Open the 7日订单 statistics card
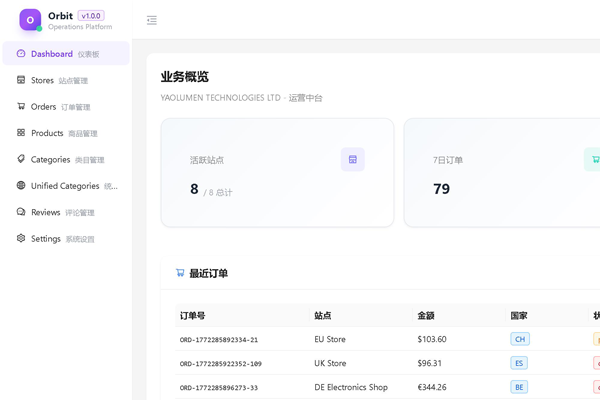600x400 pixels. (500, 173)
